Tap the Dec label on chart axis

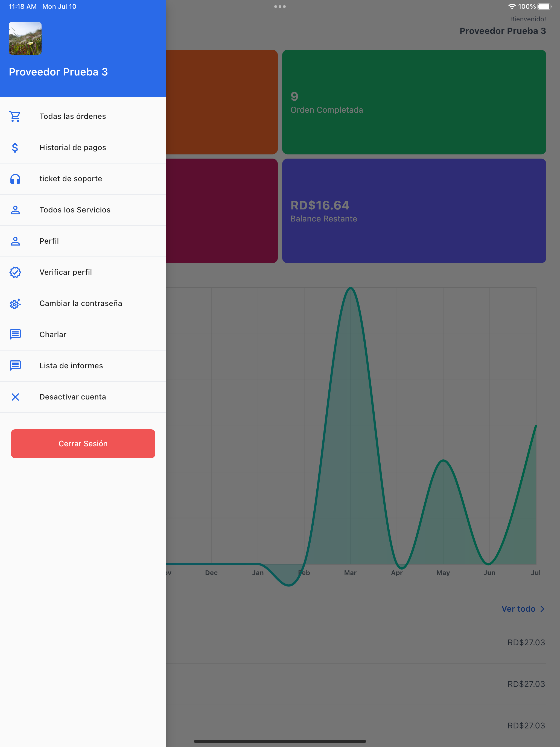point(211,573)
